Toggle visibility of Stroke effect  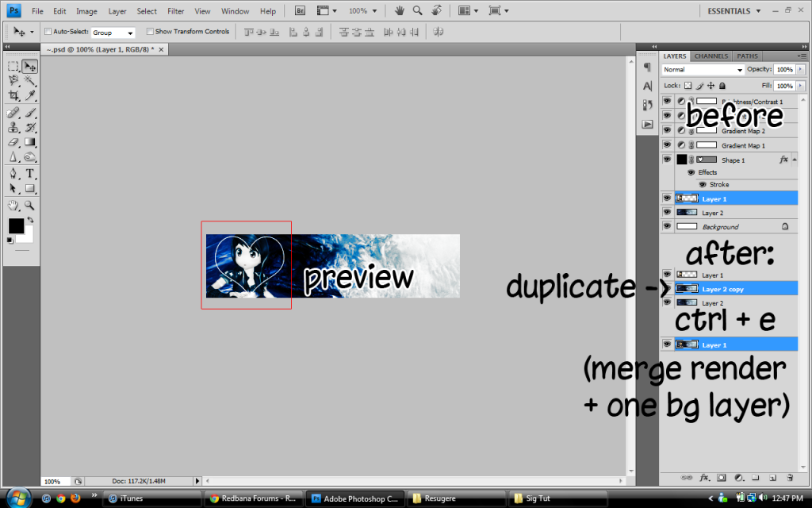point(703,184)
